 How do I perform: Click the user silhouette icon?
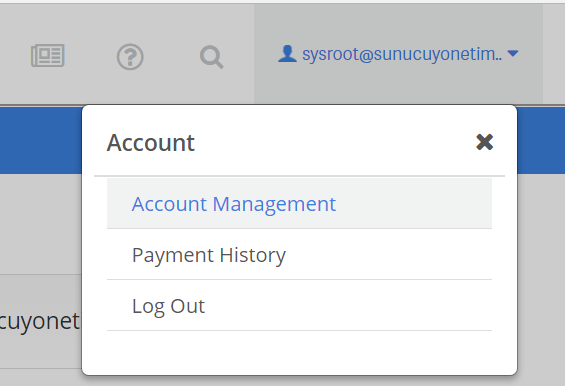point(287,54)
